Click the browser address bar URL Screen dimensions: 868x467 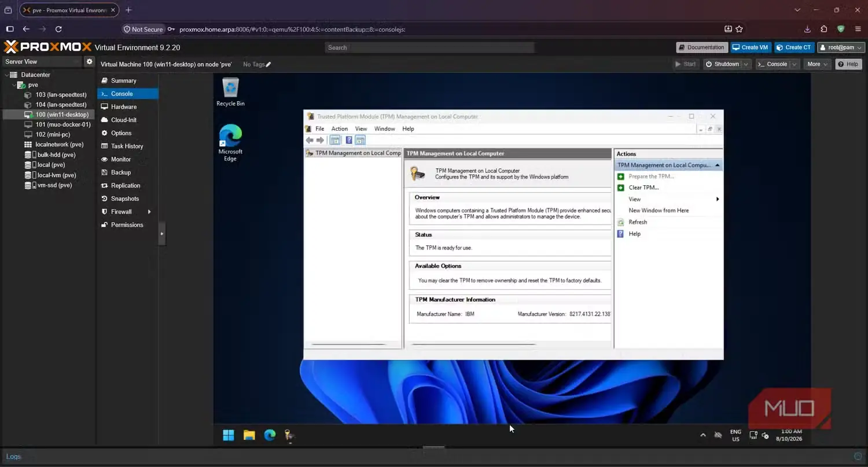click(x=292, y=30)
